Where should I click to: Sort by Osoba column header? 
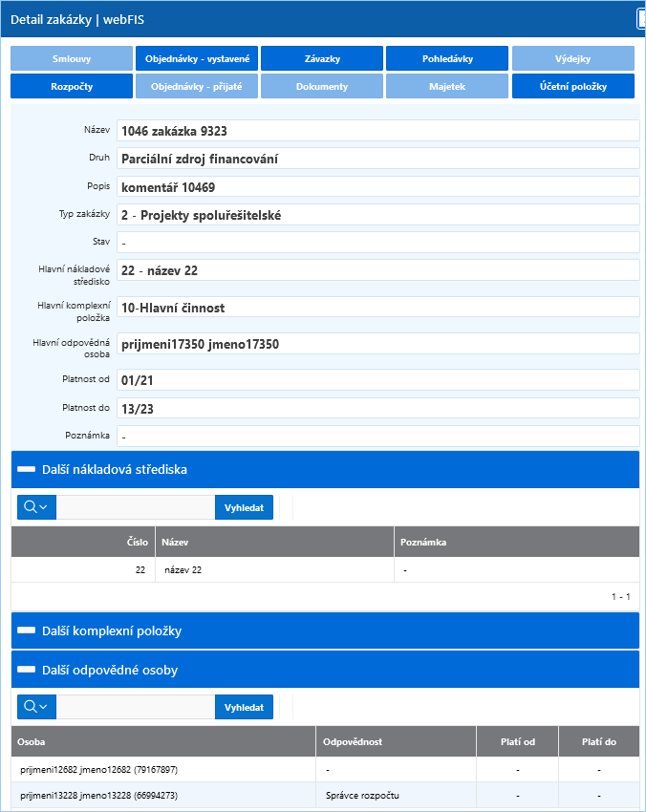163,741
